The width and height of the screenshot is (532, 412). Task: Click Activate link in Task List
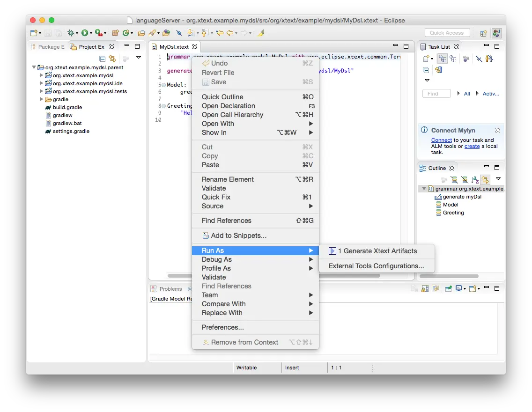coord(491,94)
